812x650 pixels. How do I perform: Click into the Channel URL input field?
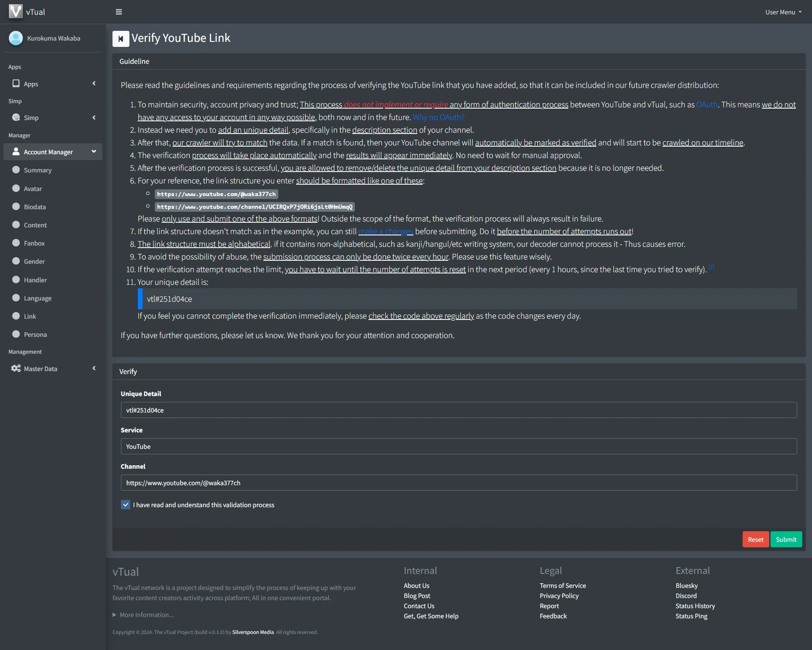click(x=458, y=483)
